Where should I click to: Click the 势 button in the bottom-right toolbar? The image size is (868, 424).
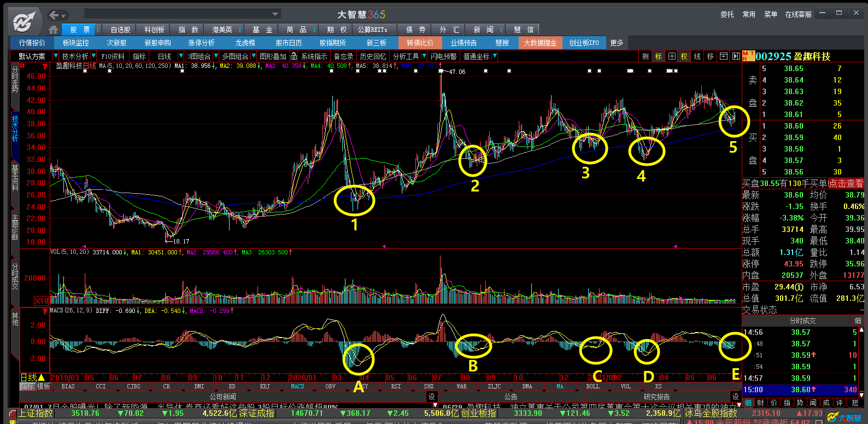[x=800, y=403]
